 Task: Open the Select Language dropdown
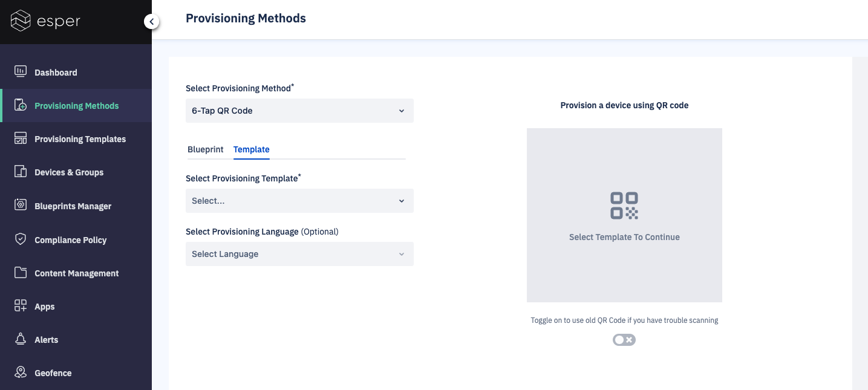pos(299,254)
